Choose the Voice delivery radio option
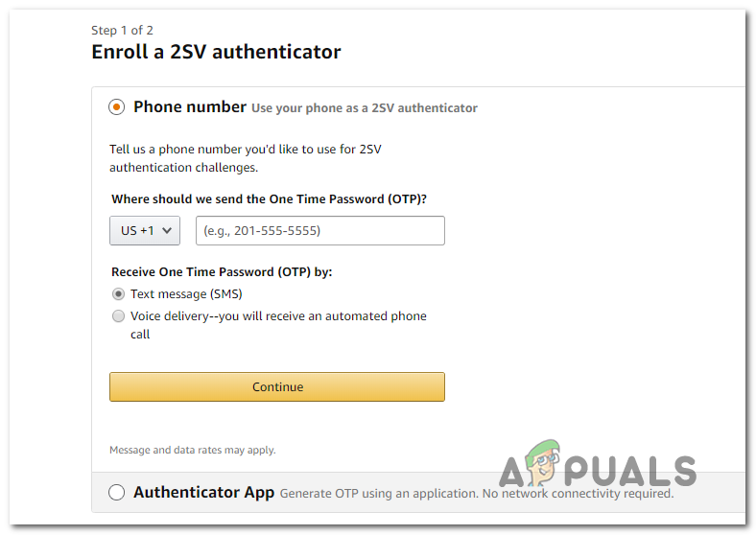The image size is (756, 535). coord(118,316)
